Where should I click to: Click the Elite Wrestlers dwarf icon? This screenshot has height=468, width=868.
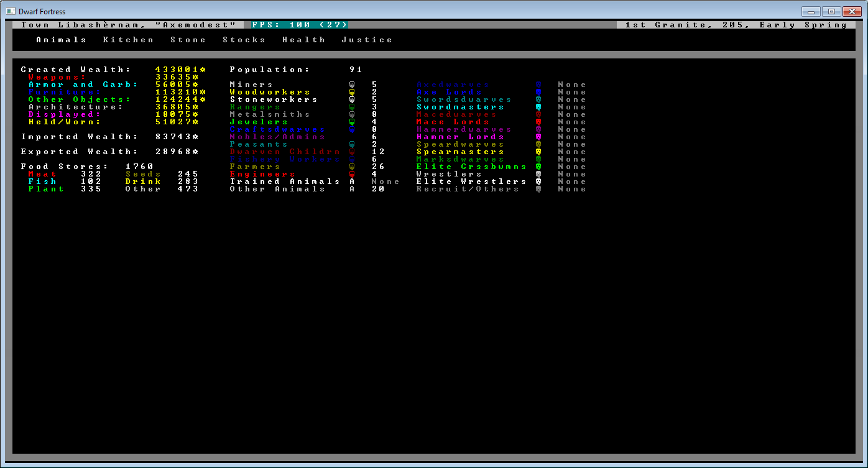click(538, 181)
